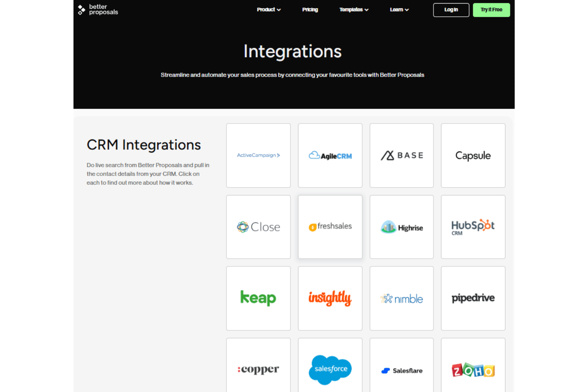Open the Insightly integration card
This screenshot has width=588, height=392.
pyautogui.click(x=330, y=298)
